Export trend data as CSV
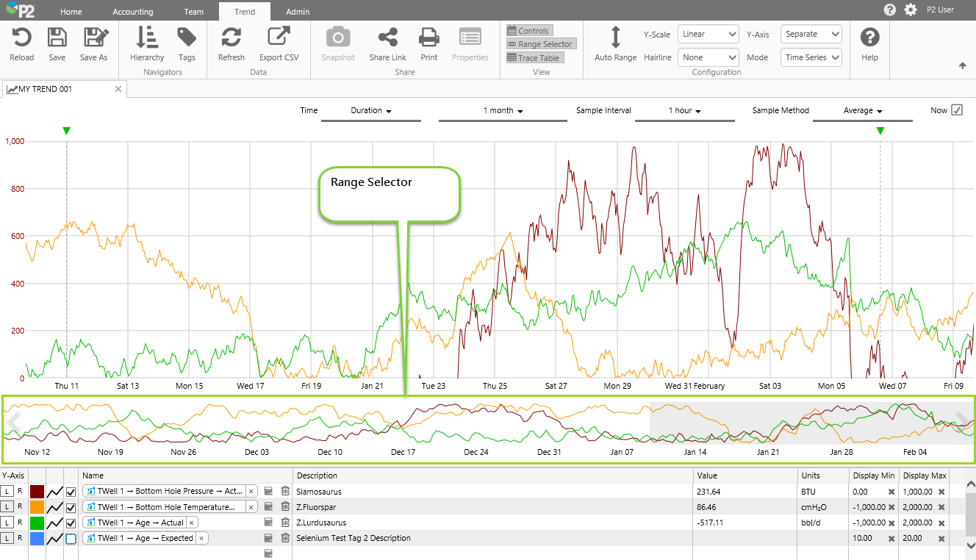 (x=279, y=38)
